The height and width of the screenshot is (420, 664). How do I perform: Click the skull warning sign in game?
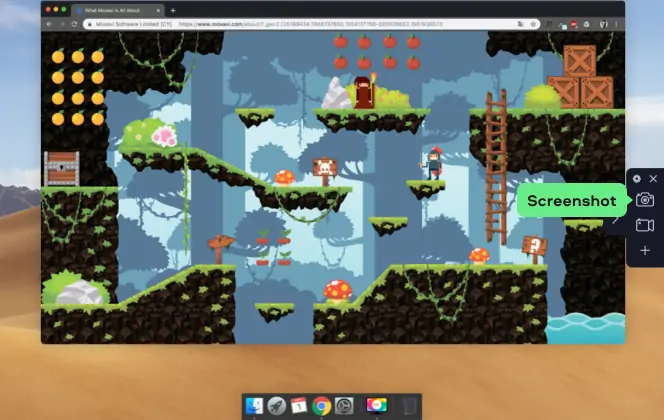tap(325, 171)
